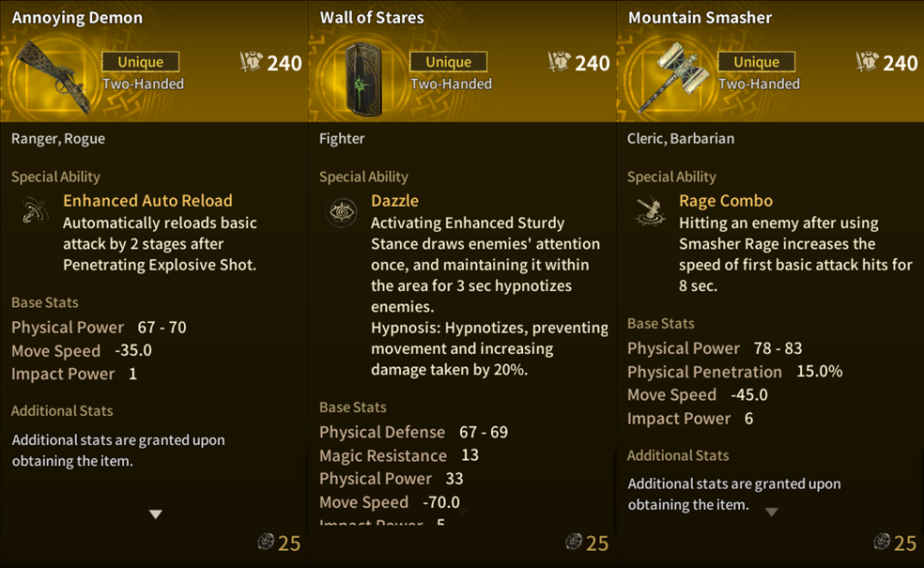Click the gear score icon on Wall of Stares
The height and width of the screenshot is (568, 924).
click(559, 62)
